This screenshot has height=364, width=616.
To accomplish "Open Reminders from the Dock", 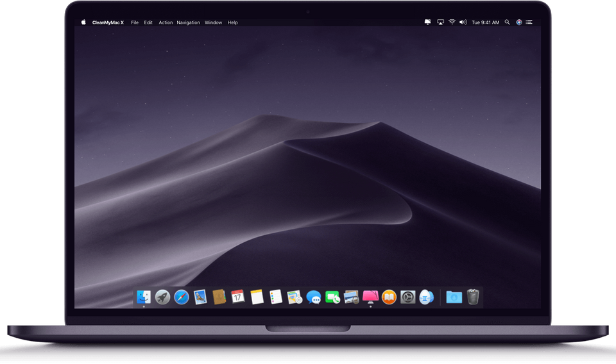I will pyautogui.click(x=276, y=297).
